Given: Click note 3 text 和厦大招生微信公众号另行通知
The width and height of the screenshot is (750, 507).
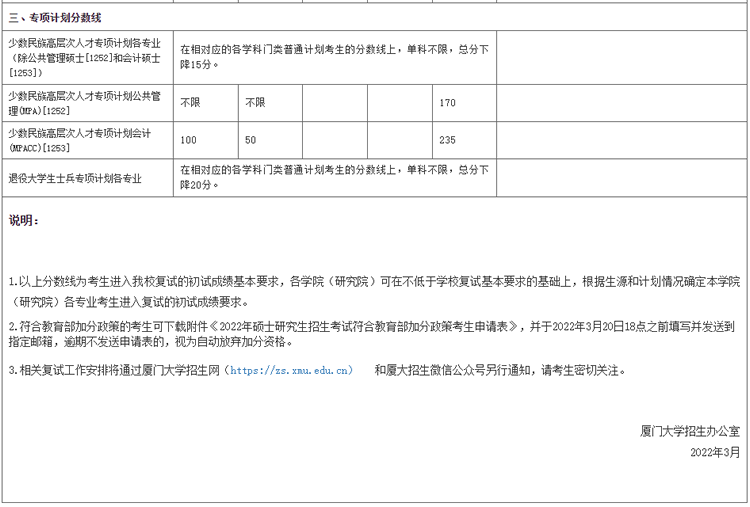Looking at the screenshot, I should coord(500,370).
